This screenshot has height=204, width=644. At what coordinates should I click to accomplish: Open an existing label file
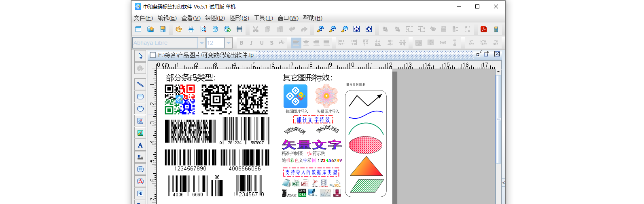[150, 29]
